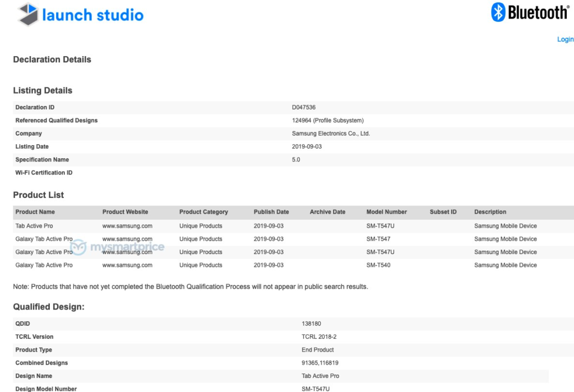Click the Bluetooth Qualification Process note text
574x392 pixels.
pos(191,287)
